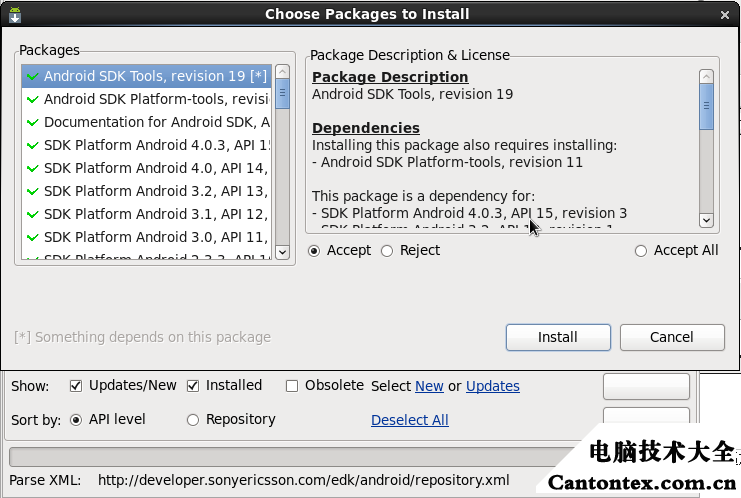Select SDK Platform Android 4.0.3, API 15 row
The image size is (741, 498).
(x=146, y=145)
